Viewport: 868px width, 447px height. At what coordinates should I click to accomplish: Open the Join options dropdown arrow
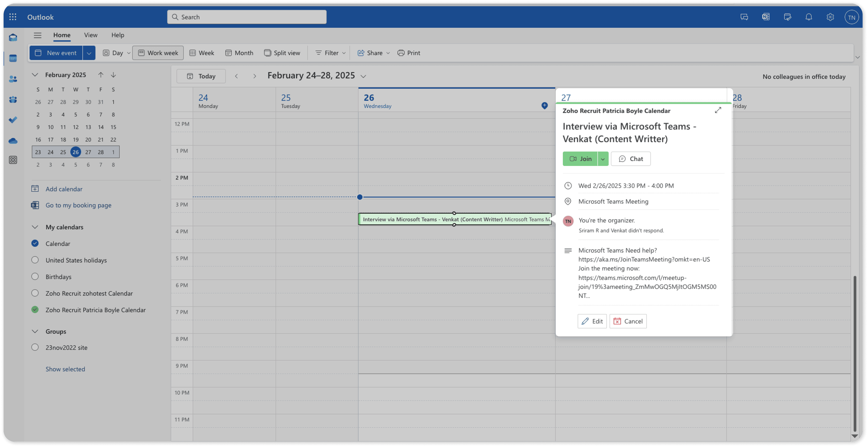click(603, 159)
